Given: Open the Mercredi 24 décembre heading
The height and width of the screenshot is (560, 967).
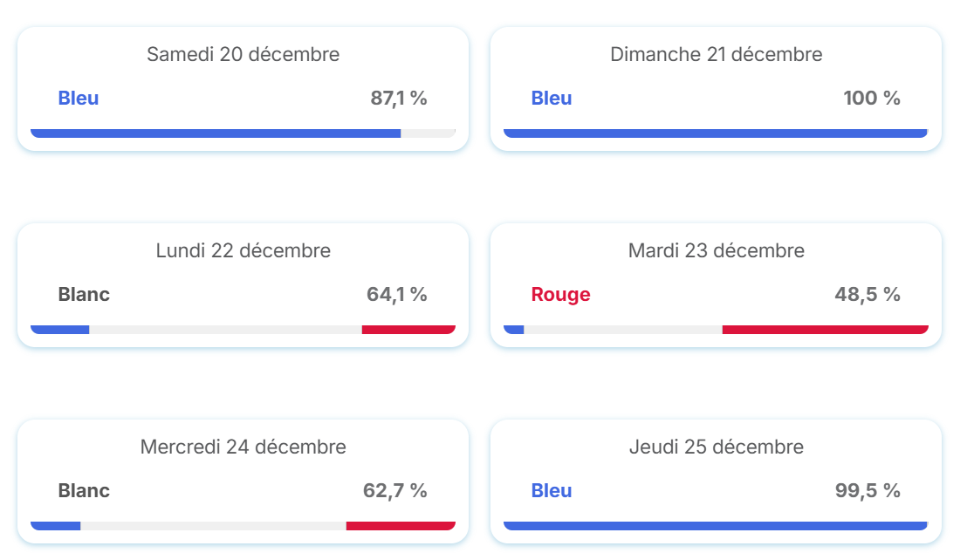Looking at the screenshot, I should click(x=243, y=447).
